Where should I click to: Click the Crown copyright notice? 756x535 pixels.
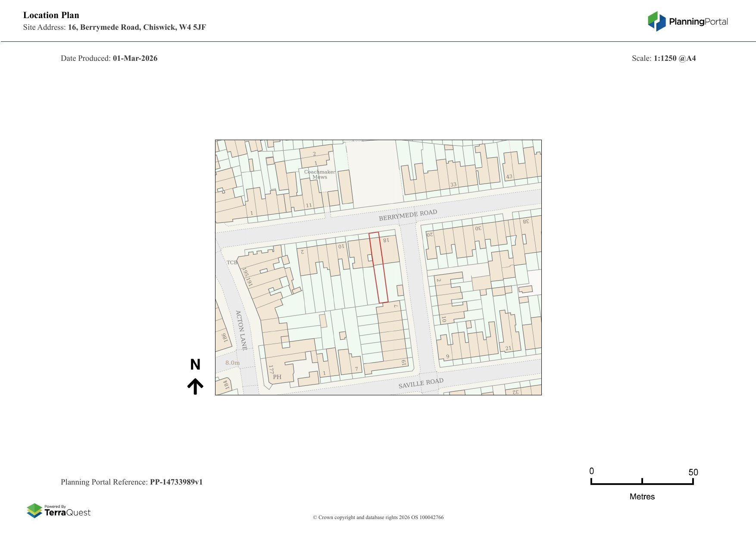(x=378, y=517)
